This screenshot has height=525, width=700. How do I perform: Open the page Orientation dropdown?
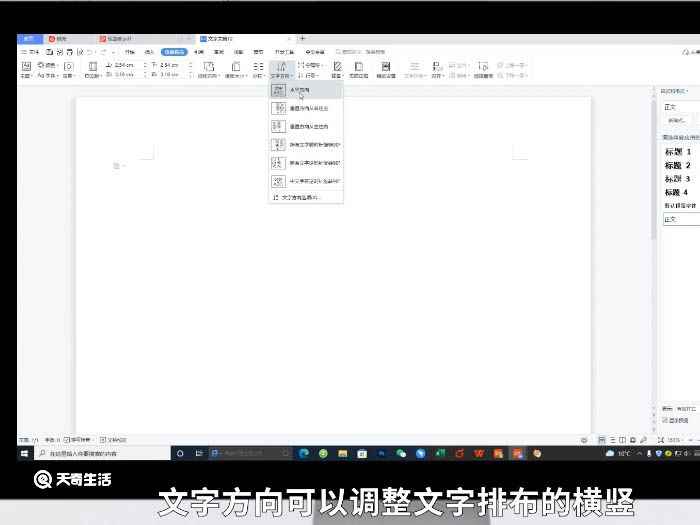click(x=209, y=70)
